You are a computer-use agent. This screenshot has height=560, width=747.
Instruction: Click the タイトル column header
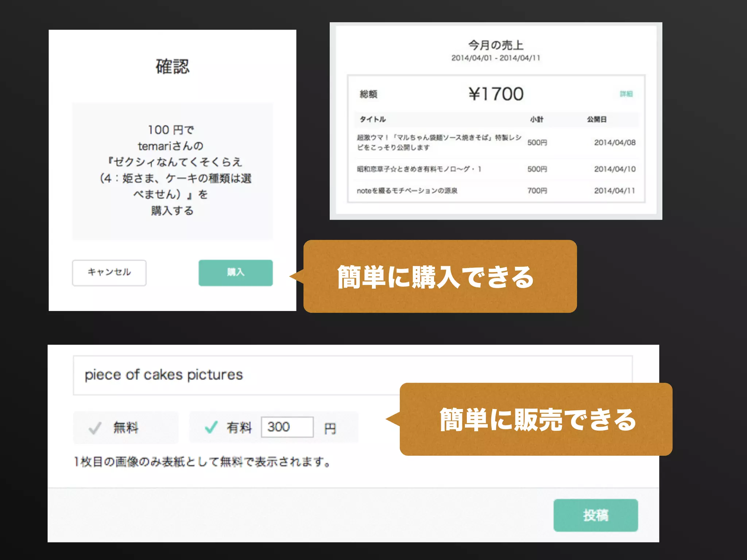[372, 120]
